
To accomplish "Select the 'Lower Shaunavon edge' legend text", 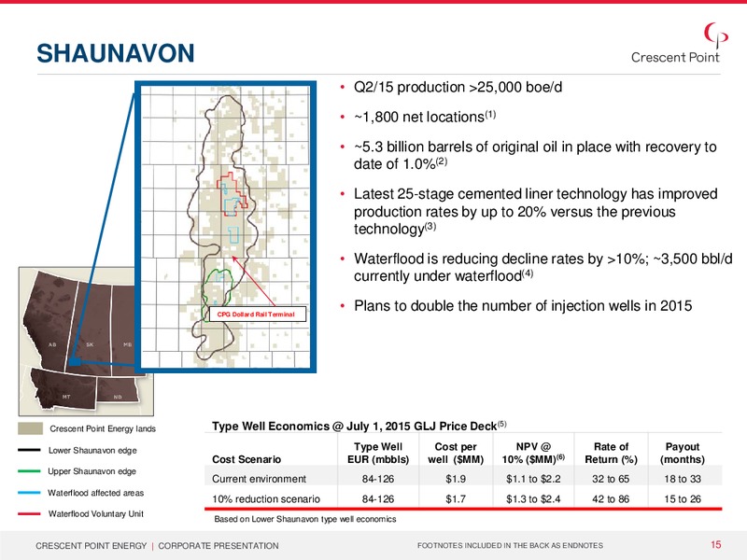I will coord(92,450).
